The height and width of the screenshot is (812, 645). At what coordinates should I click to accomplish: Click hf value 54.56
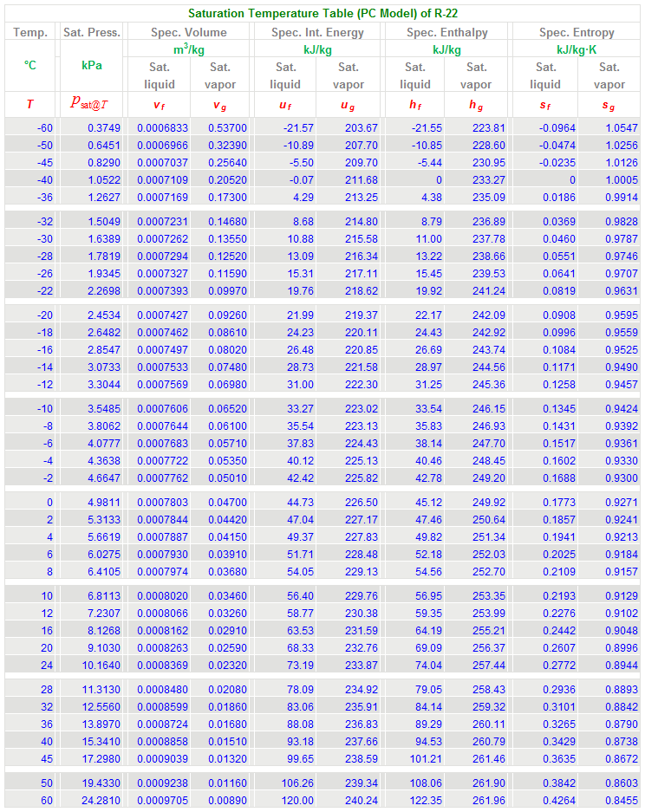pos(428,572)
